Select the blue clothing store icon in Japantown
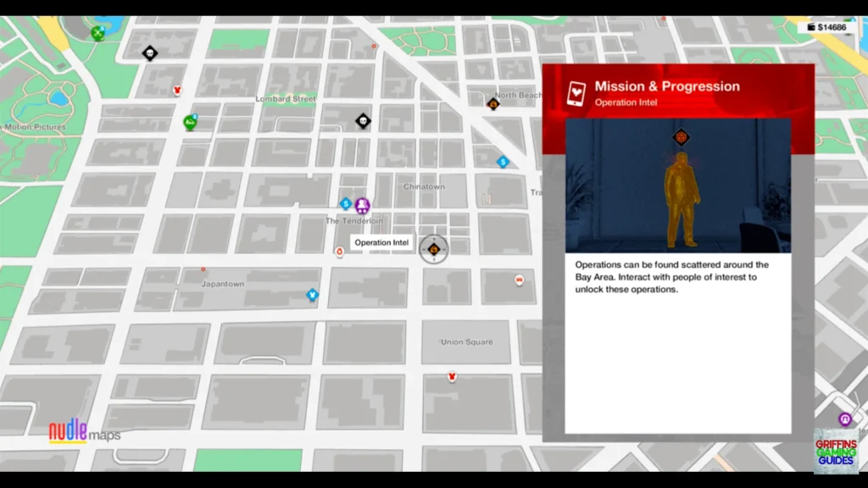The height and width of the screenshot is (488, 868). tap(312, 293)
